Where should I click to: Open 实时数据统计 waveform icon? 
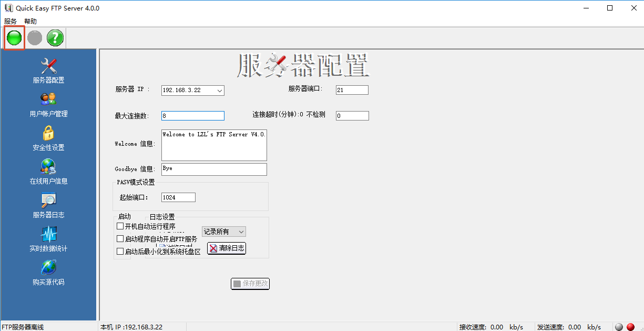pos(49,234)
